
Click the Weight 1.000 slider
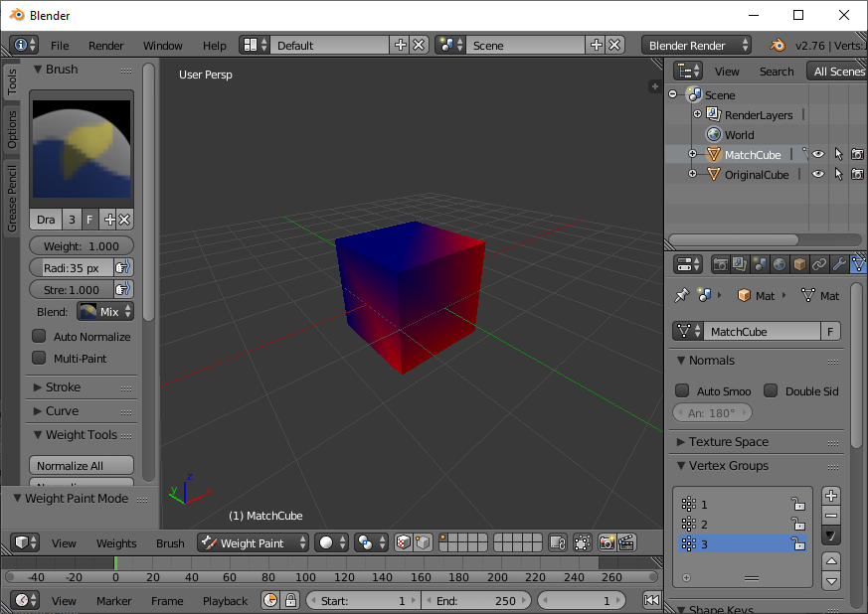click(x=82, y=246)
